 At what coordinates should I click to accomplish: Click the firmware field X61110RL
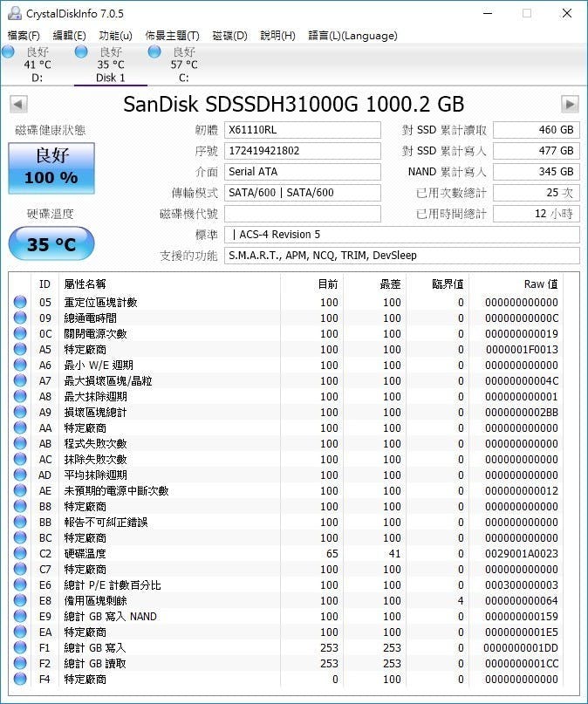pyautogui.click(x=303, y=130)
